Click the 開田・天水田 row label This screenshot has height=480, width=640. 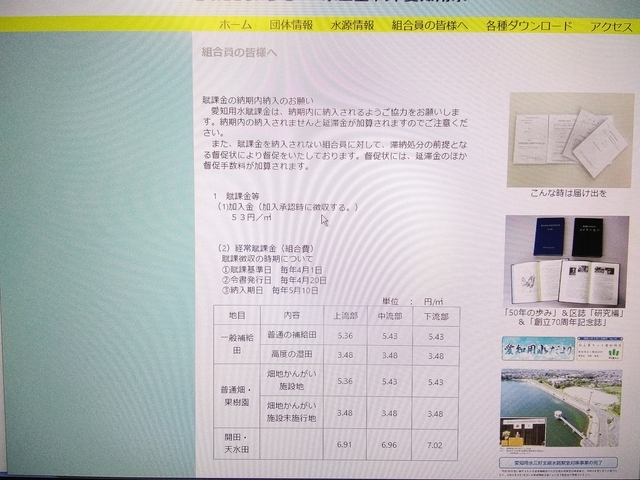pyautogui.click(x=236, y=443)
